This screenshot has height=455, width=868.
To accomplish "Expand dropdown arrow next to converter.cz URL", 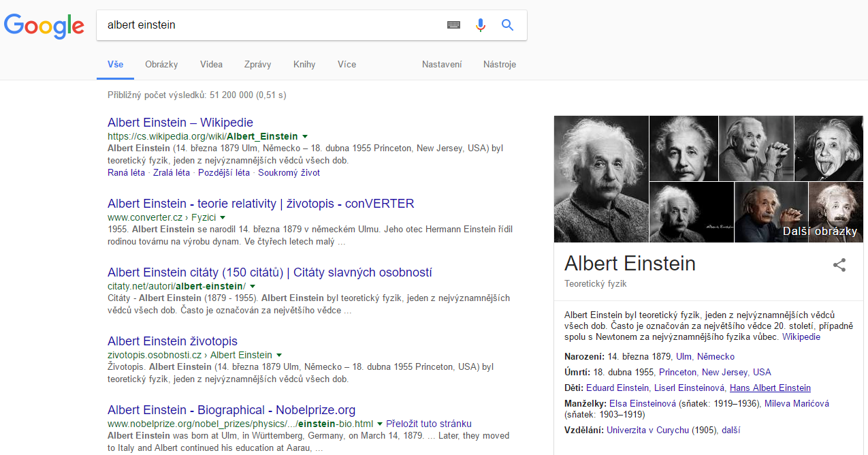I will click(x=223, y=217).
